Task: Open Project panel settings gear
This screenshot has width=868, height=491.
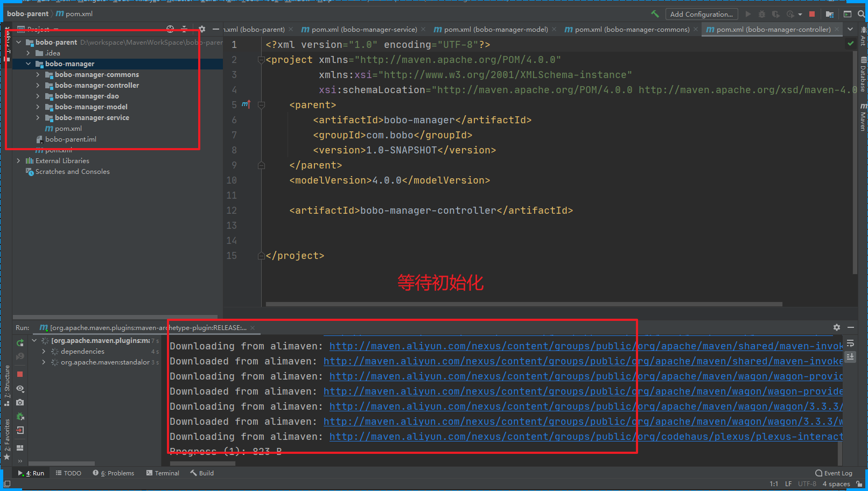Action: point(202,29)
